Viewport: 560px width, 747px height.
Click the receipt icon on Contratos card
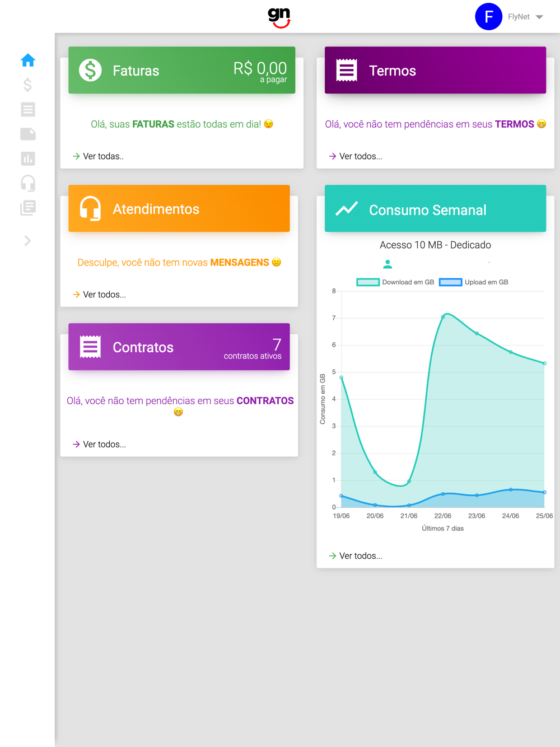(x=90, y=347)
